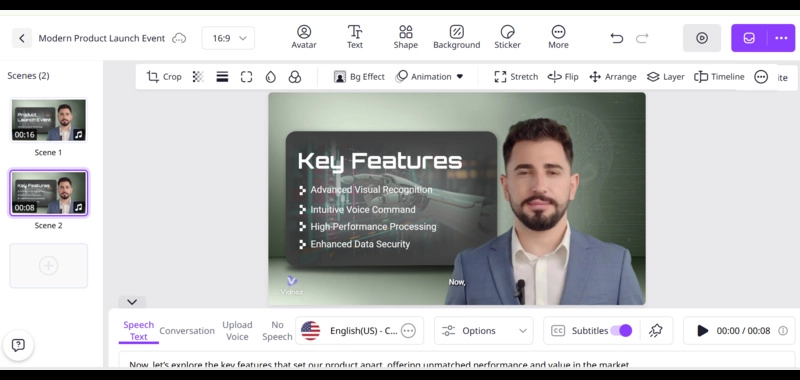
Task: Click the project title Modern Product Launch Event
Action: click(x=102, y=38)
